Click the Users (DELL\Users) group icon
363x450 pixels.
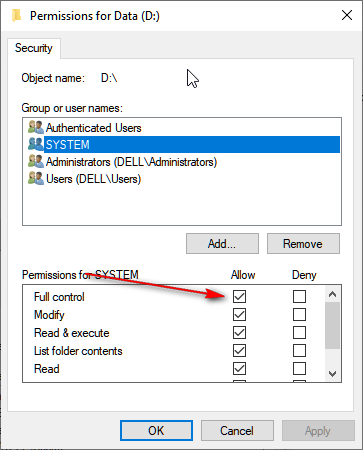tap(36, 179)
